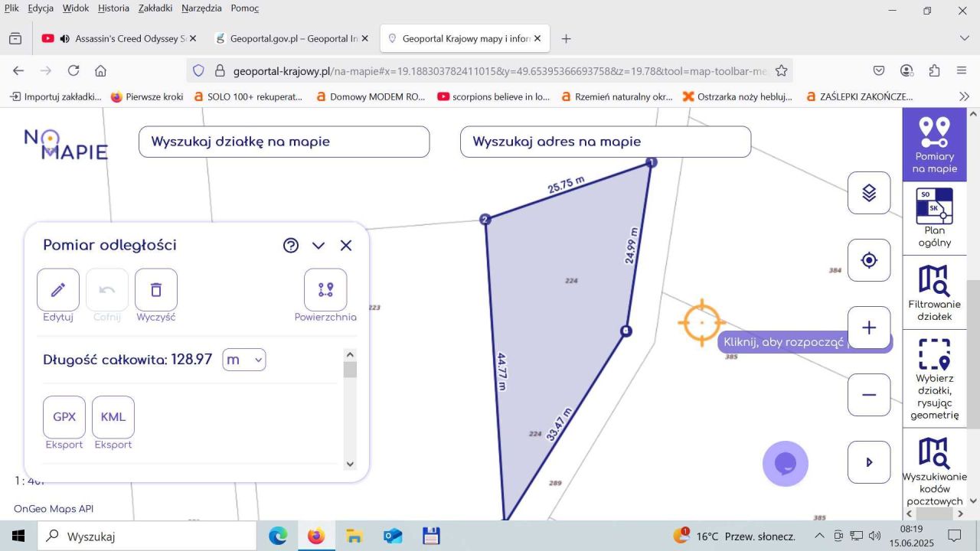Select Filtrowanie działek tool in sidebar
Viewport: 980px width, 551px height.
tap(934, 293)
